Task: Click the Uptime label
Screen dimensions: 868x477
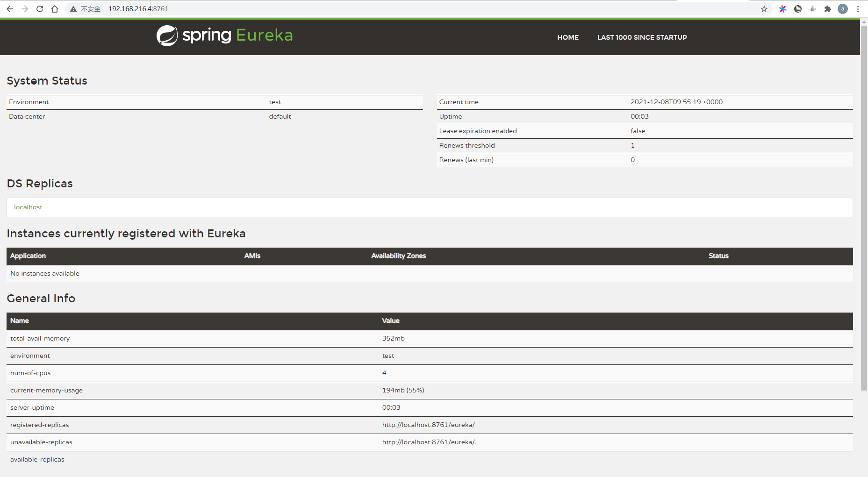Action: coord(451,117)
